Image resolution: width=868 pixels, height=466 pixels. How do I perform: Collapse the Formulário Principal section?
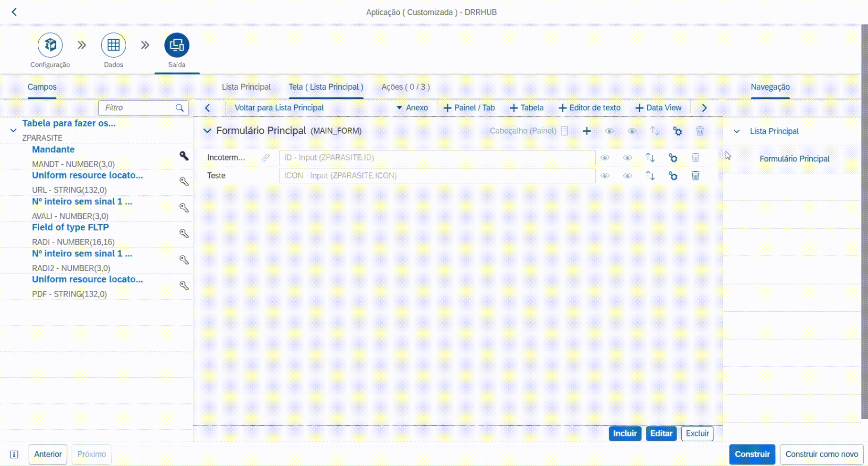(x=207, y=131)
